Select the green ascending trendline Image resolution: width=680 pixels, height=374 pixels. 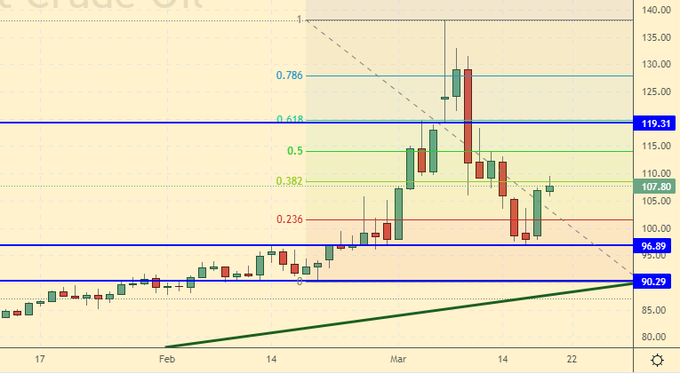(x=399, y=315)
